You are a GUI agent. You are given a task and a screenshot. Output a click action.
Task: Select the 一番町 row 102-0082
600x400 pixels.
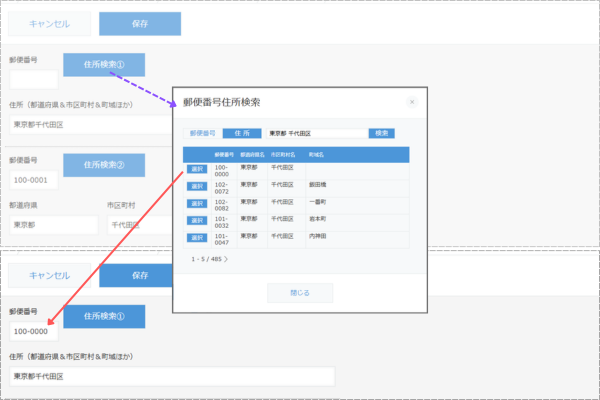[x=195, y=204]
